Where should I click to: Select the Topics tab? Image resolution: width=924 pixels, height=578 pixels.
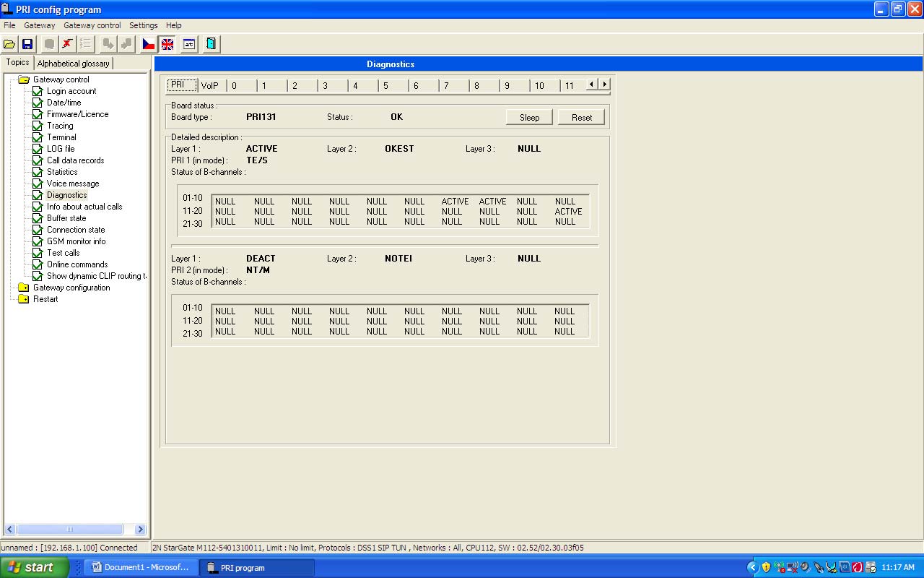(x=18, y=63)
